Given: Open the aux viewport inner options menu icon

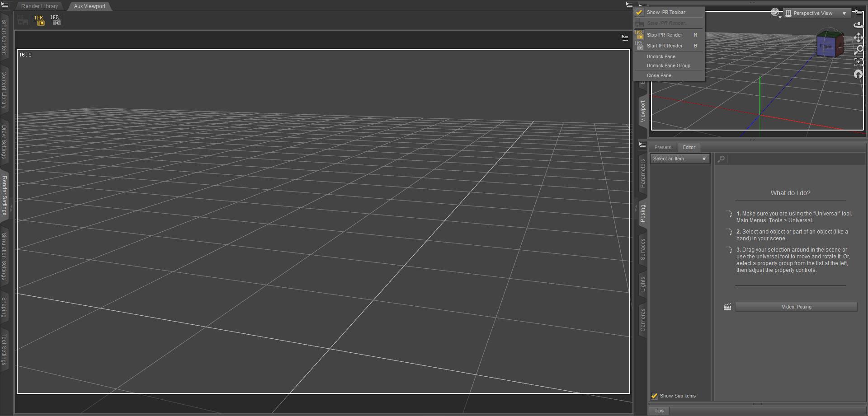Looking at the screenshot, I should [x=625, y=38].
